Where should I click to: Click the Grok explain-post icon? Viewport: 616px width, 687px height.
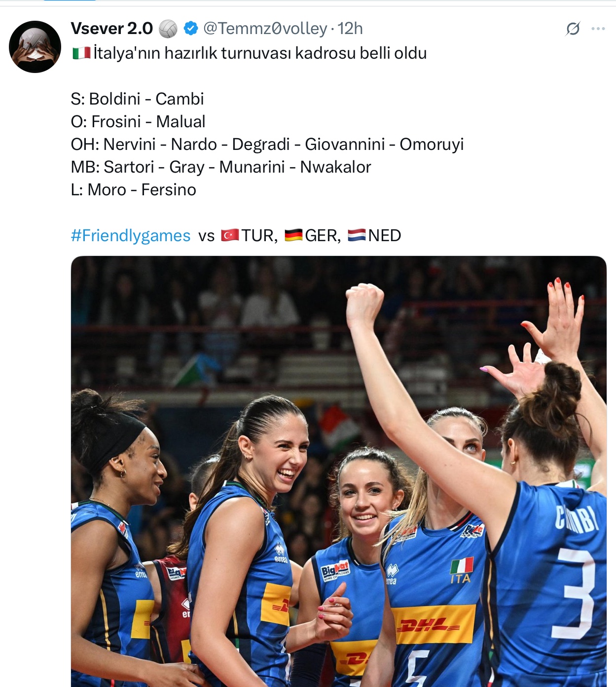tap(573, 29)
